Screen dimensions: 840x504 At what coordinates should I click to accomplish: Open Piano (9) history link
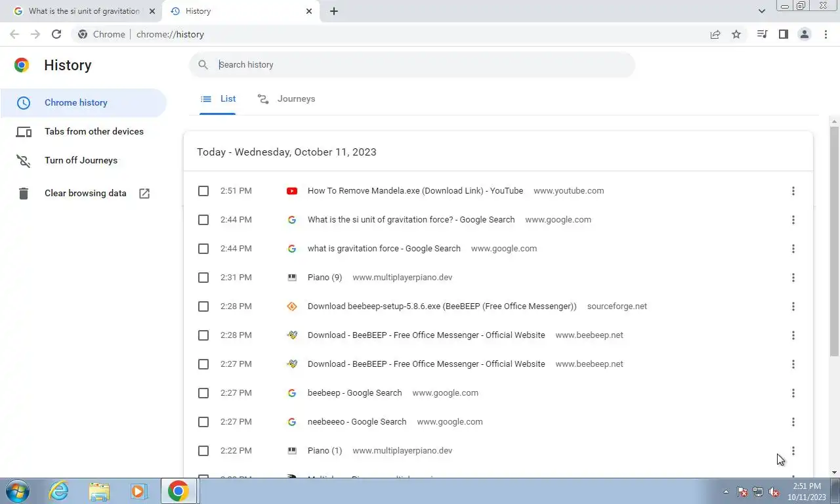[325, 278]
